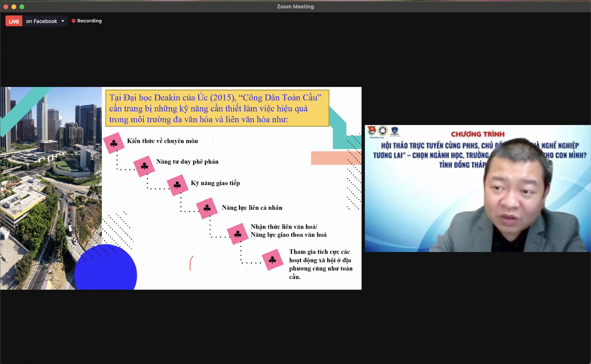This screenshot has height=364, width=591.
Task: Click the pink club icon beside 'Nhận thức liên văn hoá'
Action: coord(238,234)
